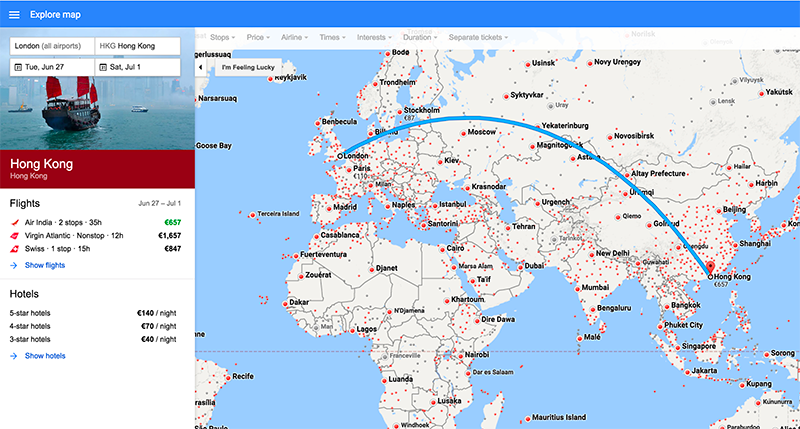The width and height of the screenshot is (800, 429).
Task: Select the Air India 2 stops 35h flight
Action: [x=95, y=222]
